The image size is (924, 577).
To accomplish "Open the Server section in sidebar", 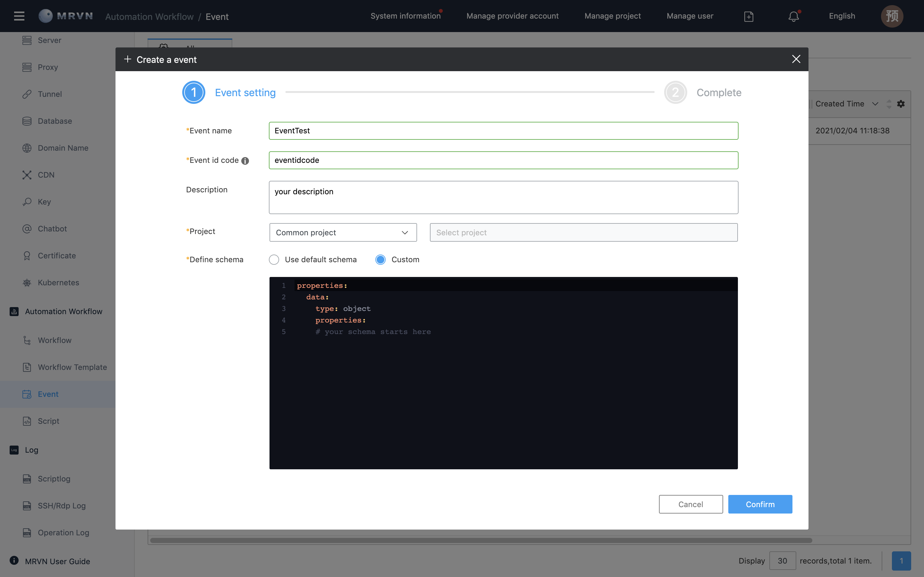I will click(x=49, y=40).
